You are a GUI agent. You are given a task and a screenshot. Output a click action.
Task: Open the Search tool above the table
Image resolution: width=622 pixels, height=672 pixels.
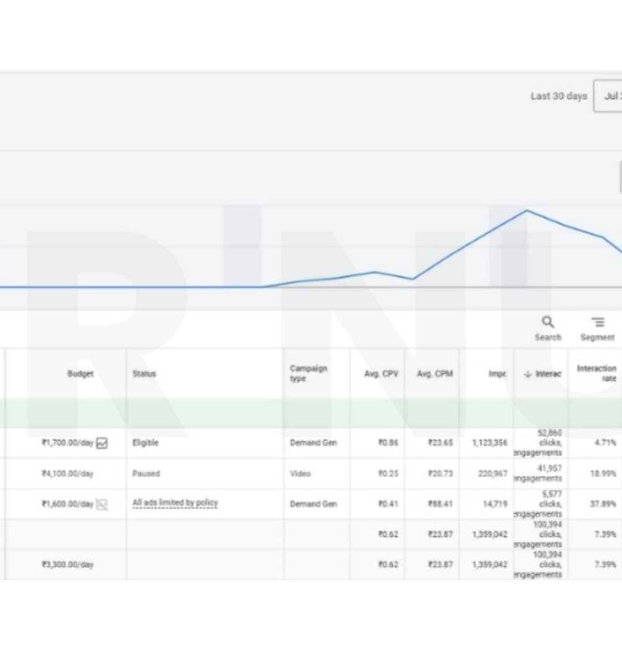[x=548, y=329]
